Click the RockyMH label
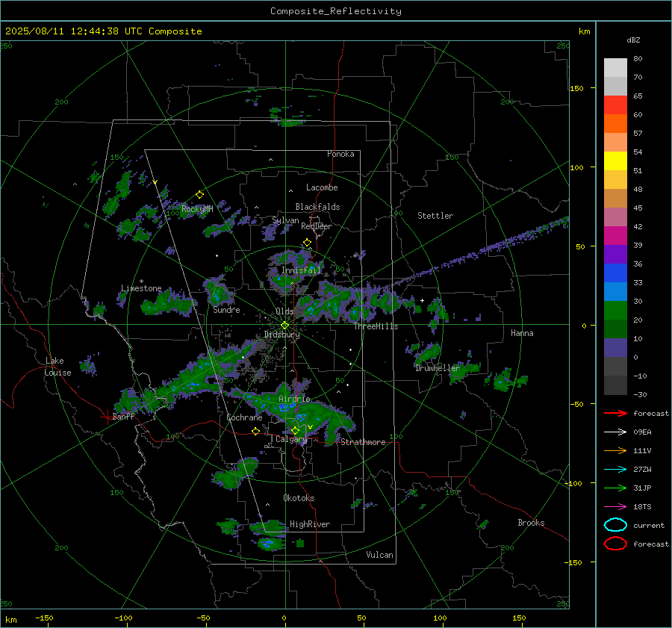672x628 pixels. (197, 209)
